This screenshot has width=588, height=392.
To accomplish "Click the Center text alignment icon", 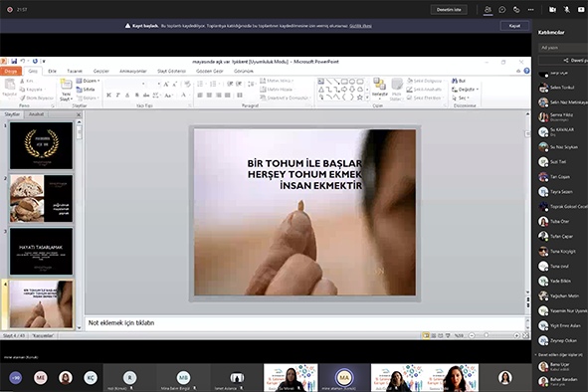I will coord(209,96).
